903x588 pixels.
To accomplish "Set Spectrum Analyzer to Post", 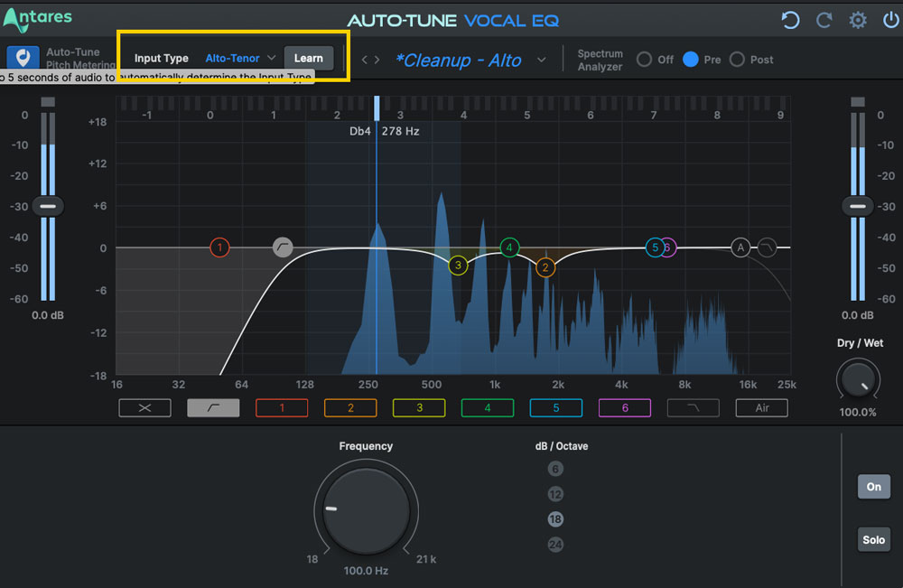I will pyautogui.click(x=737, y=60).
